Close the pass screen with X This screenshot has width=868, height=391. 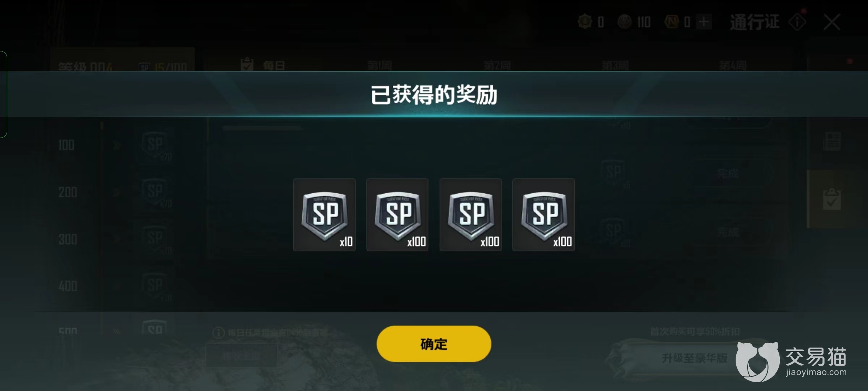[x=832, y=22]
